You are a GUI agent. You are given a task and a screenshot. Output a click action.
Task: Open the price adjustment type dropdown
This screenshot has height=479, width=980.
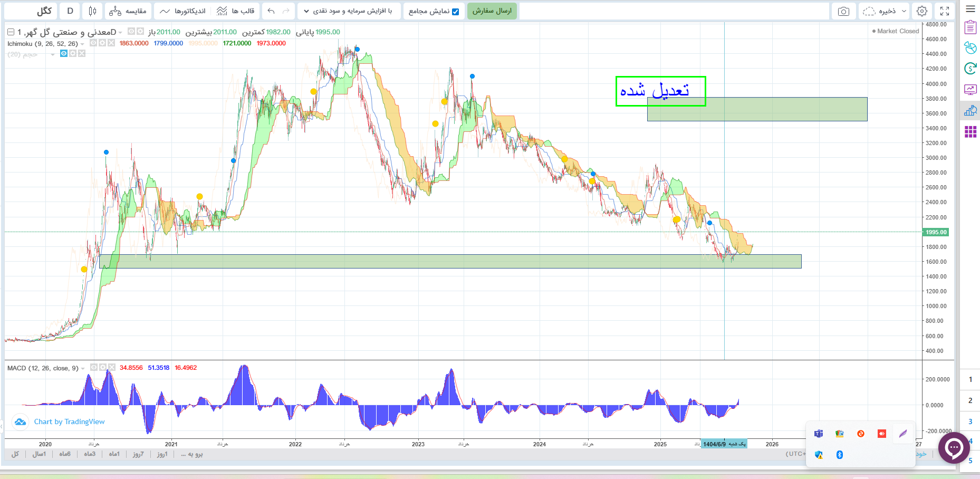click(349, 11)
